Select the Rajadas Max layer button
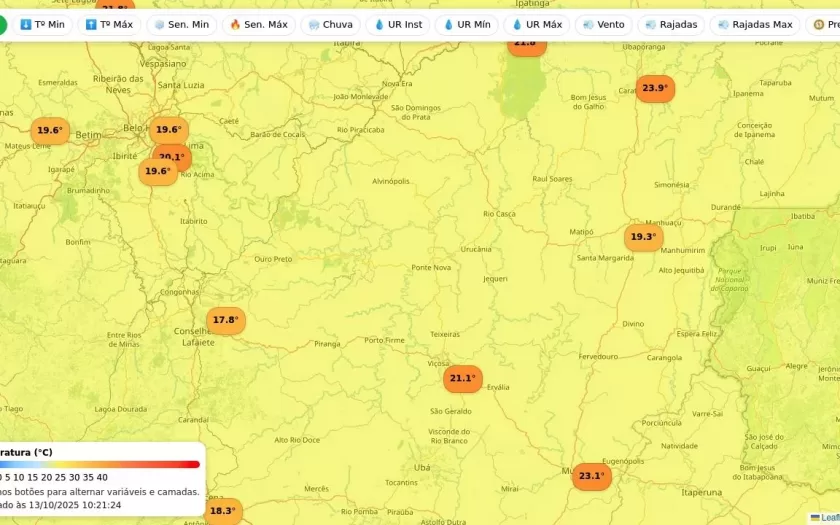Viewport: 840px width, 525px height. pyautogui.click(x=755, y=24)
